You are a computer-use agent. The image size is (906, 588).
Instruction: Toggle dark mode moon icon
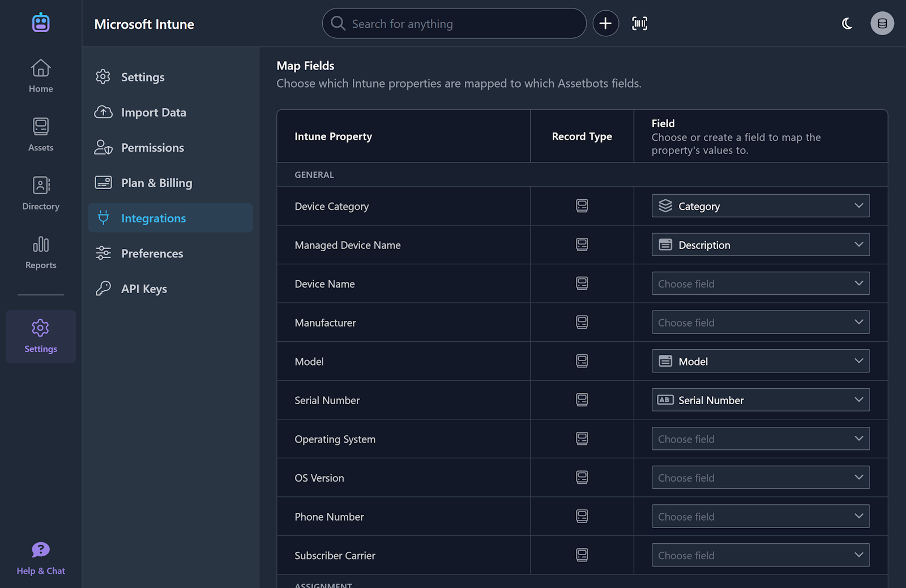(x=847, y=23)
